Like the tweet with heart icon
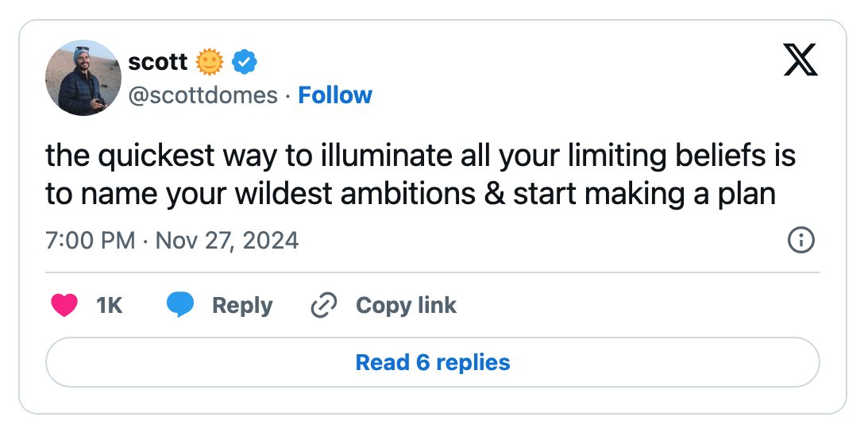The width and height of the screenshot is (868, 440). click(64, 306)
